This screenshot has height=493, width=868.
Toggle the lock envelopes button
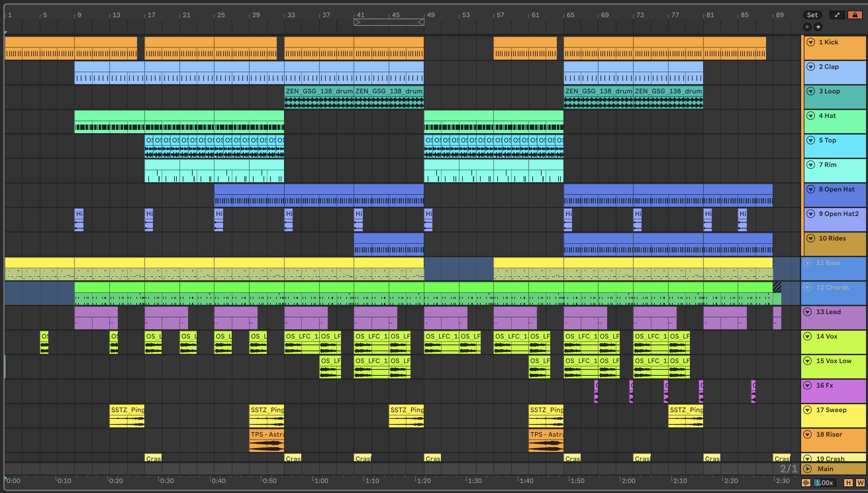pyautogui.click(x=855, y=15)
